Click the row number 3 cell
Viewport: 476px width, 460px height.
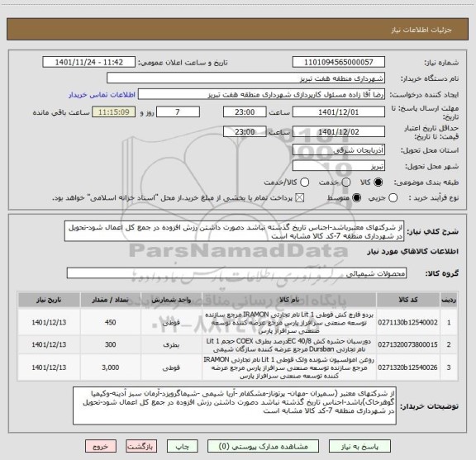[449, 368]
